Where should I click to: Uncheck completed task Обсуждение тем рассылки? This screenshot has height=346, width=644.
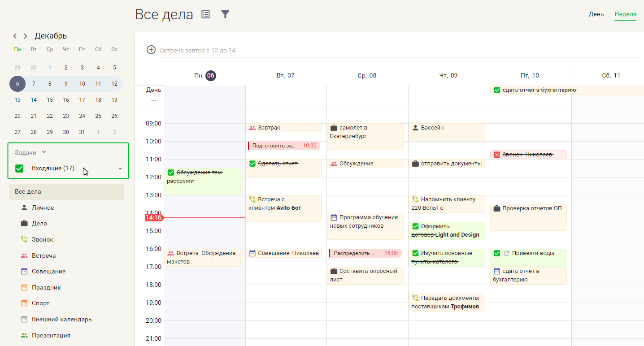click(171, 173)
